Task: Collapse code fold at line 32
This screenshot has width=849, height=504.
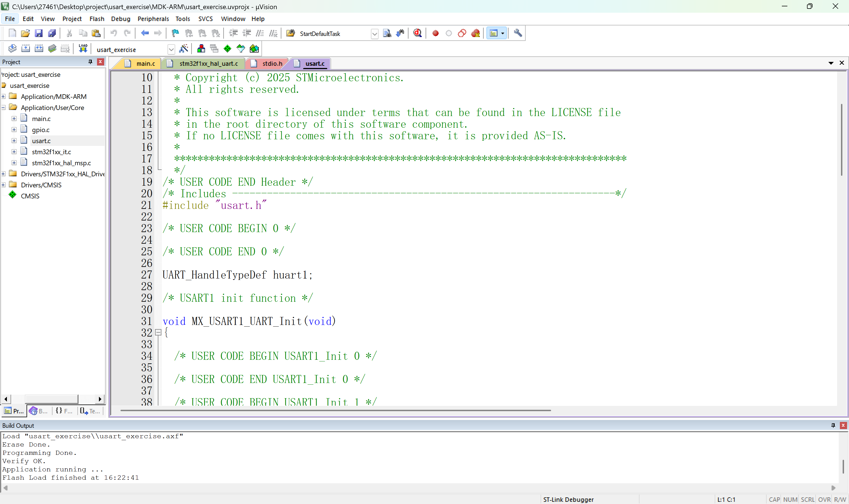Action: (x=158, y=332)
